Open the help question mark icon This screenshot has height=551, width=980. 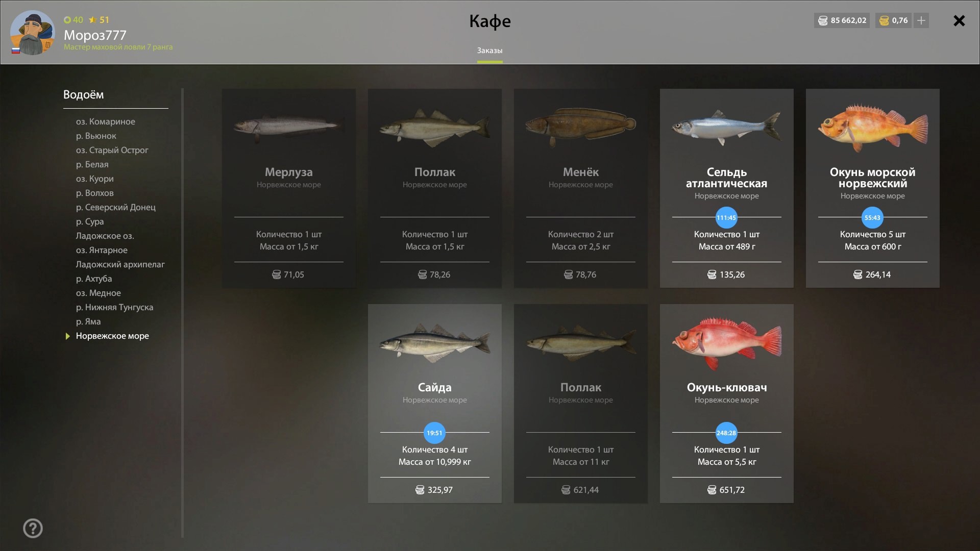click(33, 528)
